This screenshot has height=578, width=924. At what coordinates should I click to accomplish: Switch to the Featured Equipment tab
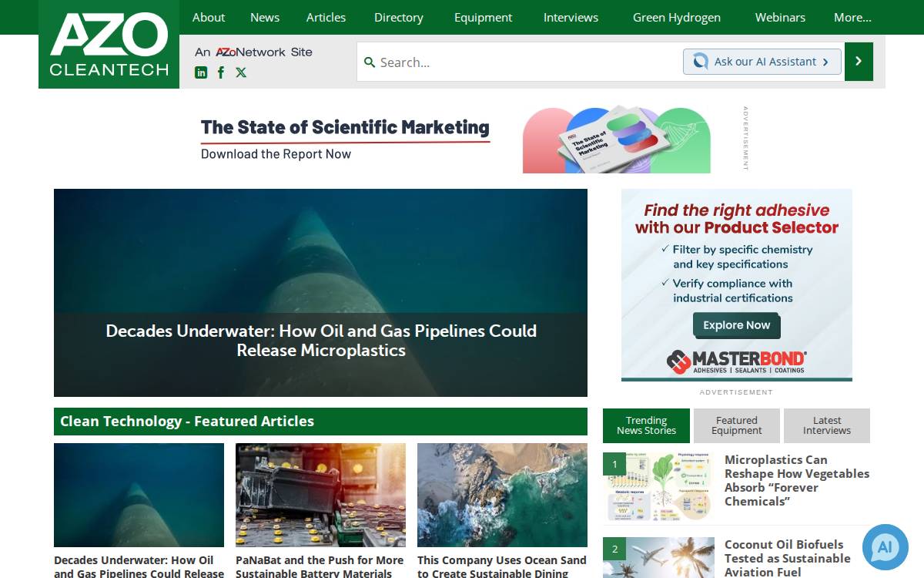click(x=737, y=425)
